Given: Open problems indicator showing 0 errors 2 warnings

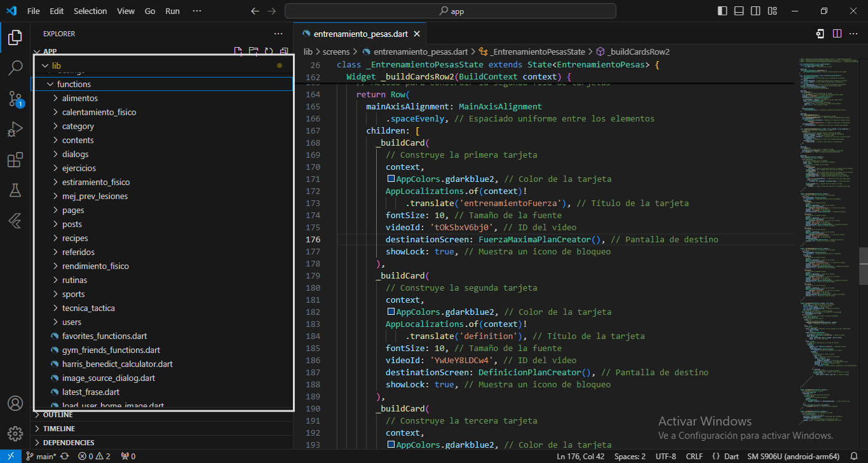Looking at the screenshot, I should 94,456.
